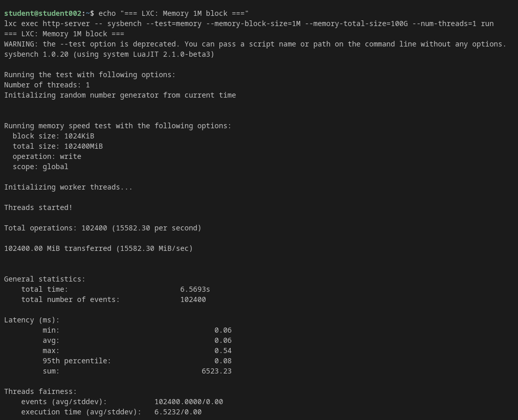
Task: Click the "total number of events:" label
Action: click(71, 300)
